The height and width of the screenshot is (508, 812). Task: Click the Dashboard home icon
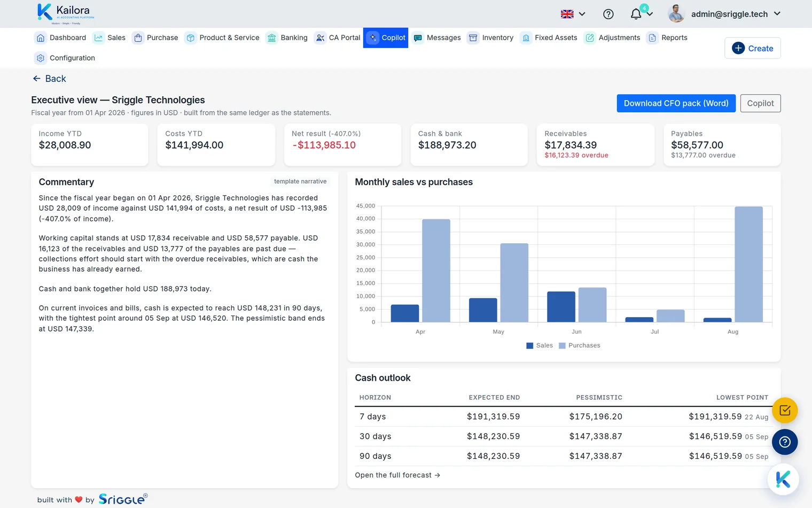pyautogui.click(x=41, y=38)
